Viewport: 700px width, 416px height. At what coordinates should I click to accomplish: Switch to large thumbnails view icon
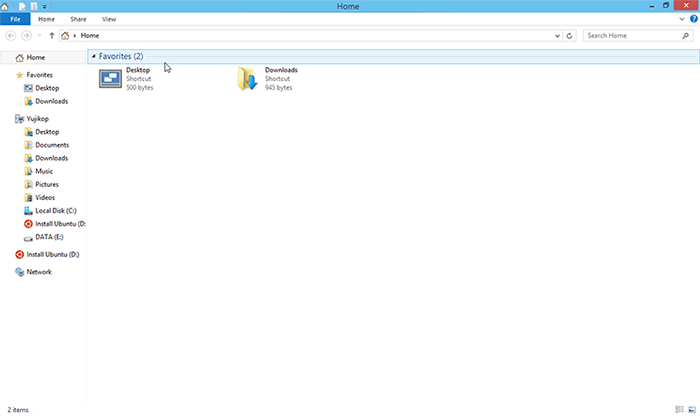pyautogui.click(x=692, y=409)
